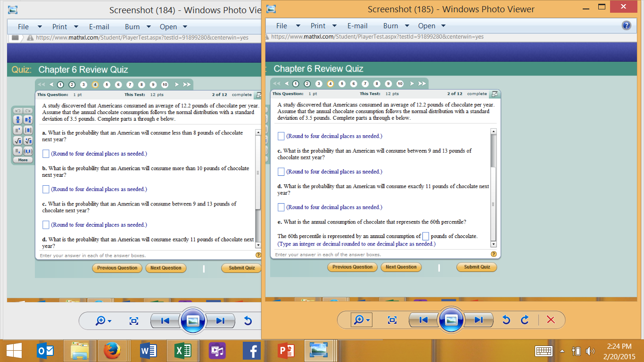Open the File menu in Photo Viewer
This screenshot has width=644, height=362.
click(x=282, y=26)
